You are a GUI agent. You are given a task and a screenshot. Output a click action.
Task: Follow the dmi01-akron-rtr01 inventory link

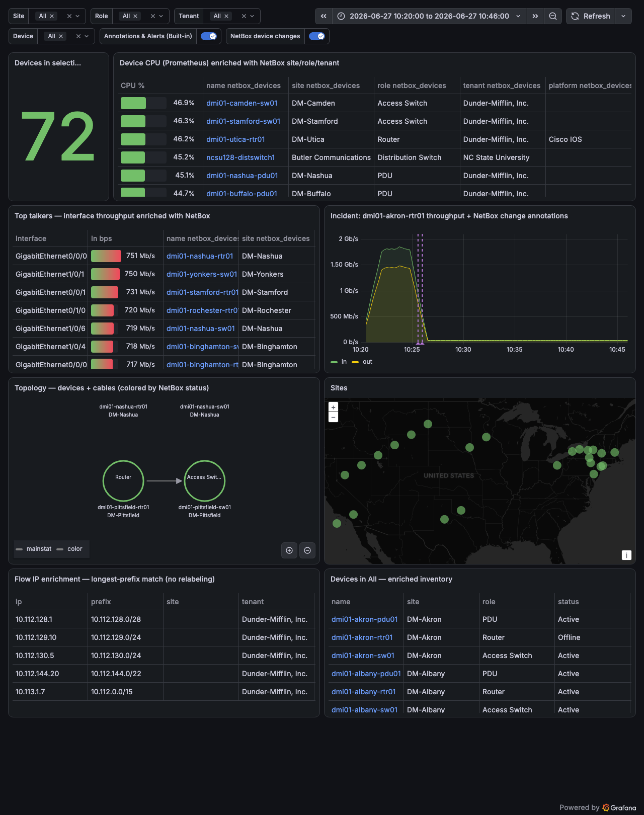coord(362,637)
